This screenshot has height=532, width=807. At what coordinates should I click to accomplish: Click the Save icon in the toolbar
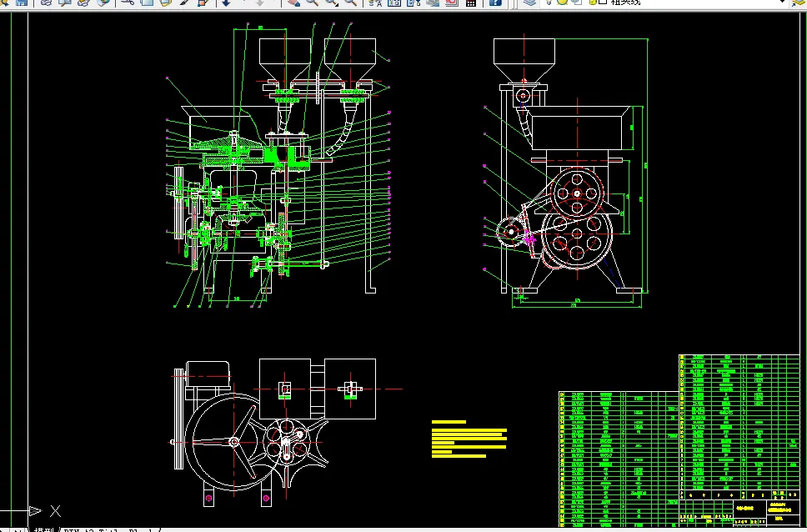tap(22, 3)
